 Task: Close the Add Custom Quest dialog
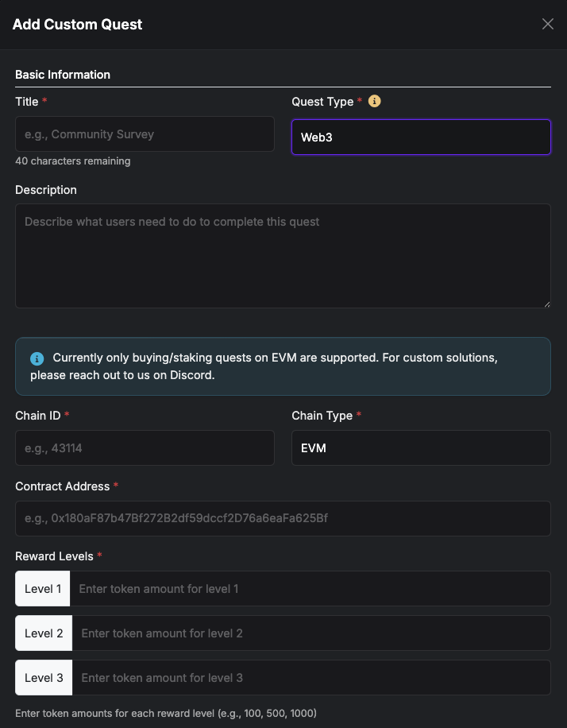pyautogui.click(x=547, y=24)
